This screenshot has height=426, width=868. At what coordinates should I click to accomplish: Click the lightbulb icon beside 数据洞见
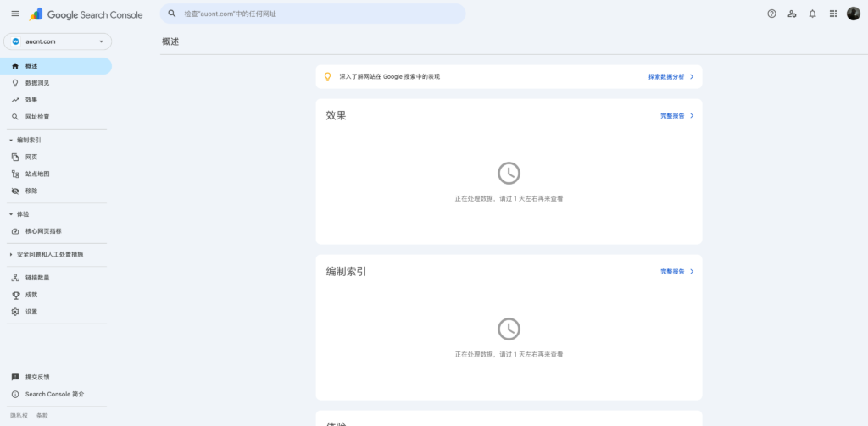tap(15, 83)
